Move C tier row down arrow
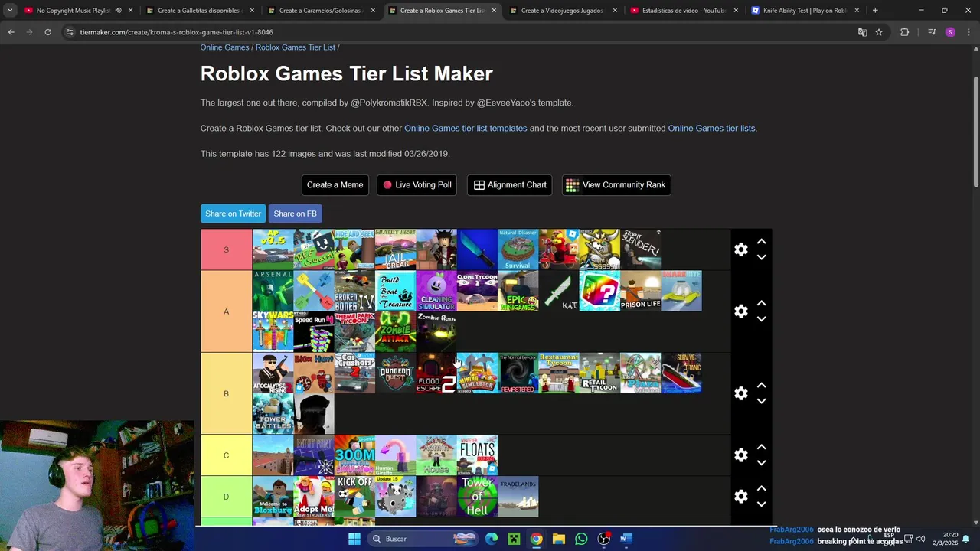This screenshot has height=551, width=980. [761, 463]
